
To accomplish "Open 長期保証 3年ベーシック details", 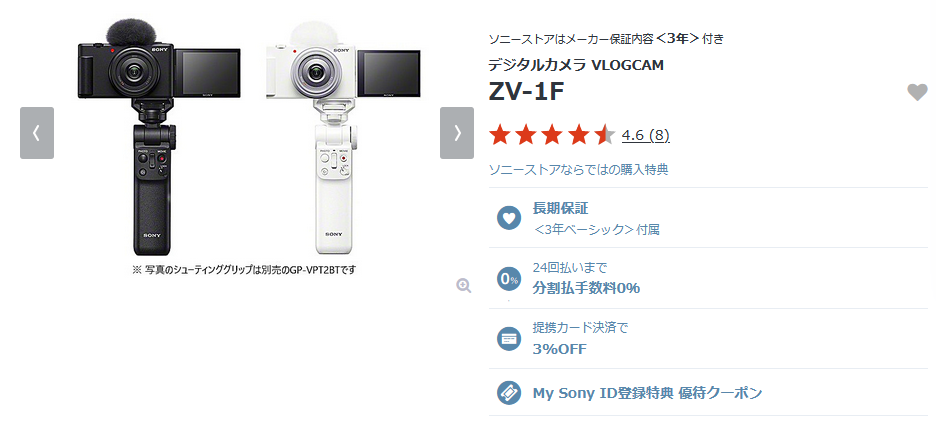I will tap(595, 218).
